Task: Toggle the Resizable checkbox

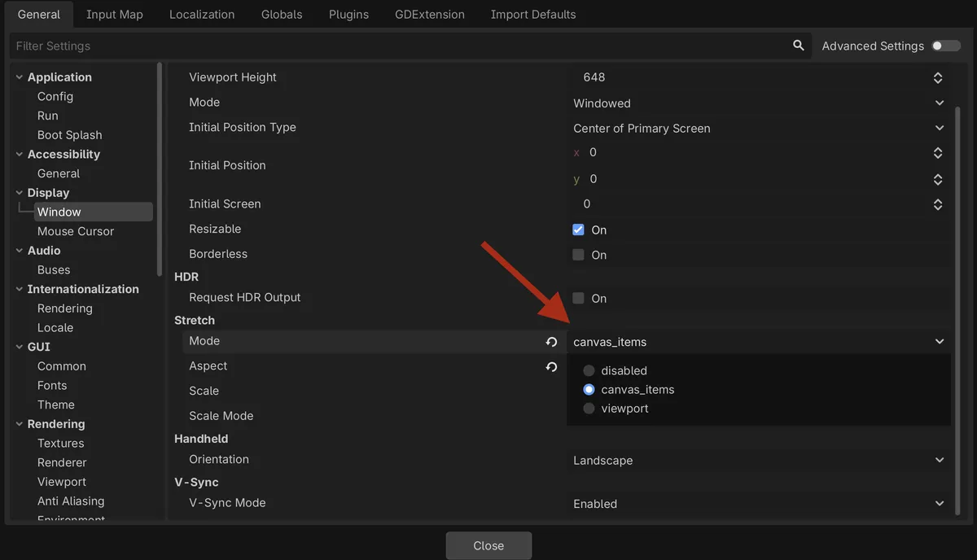Action: click(x=579, y=230)
